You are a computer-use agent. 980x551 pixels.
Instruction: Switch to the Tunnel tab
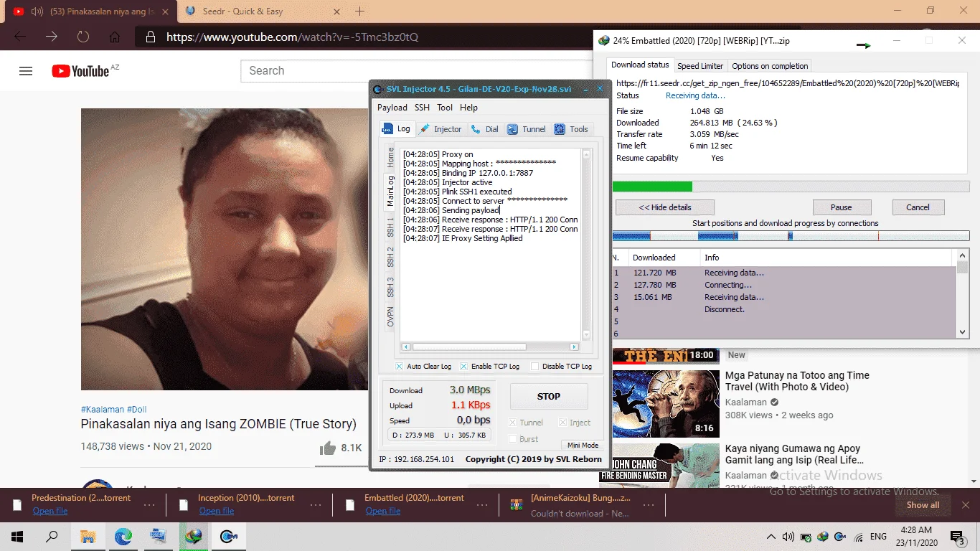click(x=527, y=129)
